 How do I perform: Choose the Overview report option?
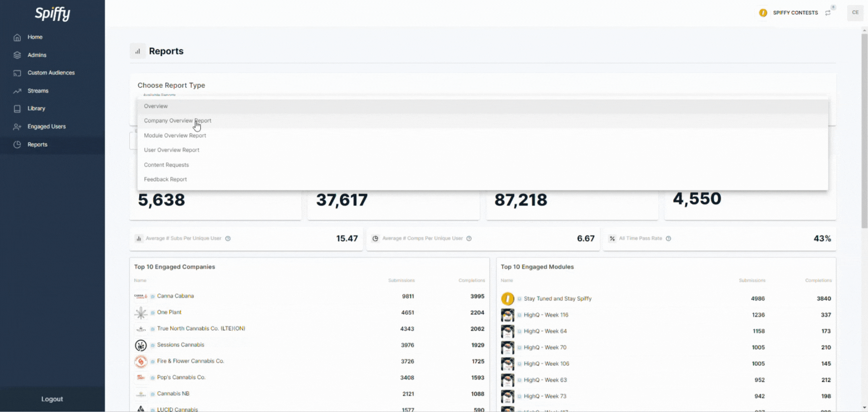[156, 106]
